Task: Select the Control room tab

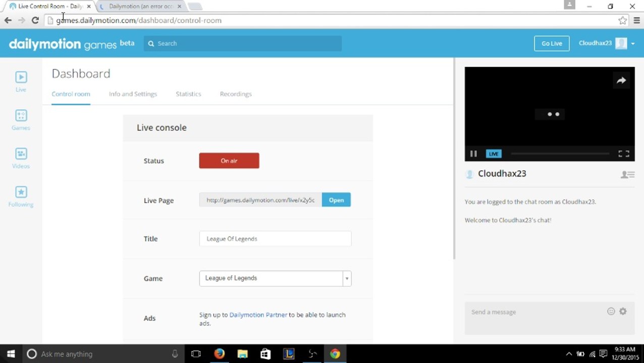Action: click(71, 94)
